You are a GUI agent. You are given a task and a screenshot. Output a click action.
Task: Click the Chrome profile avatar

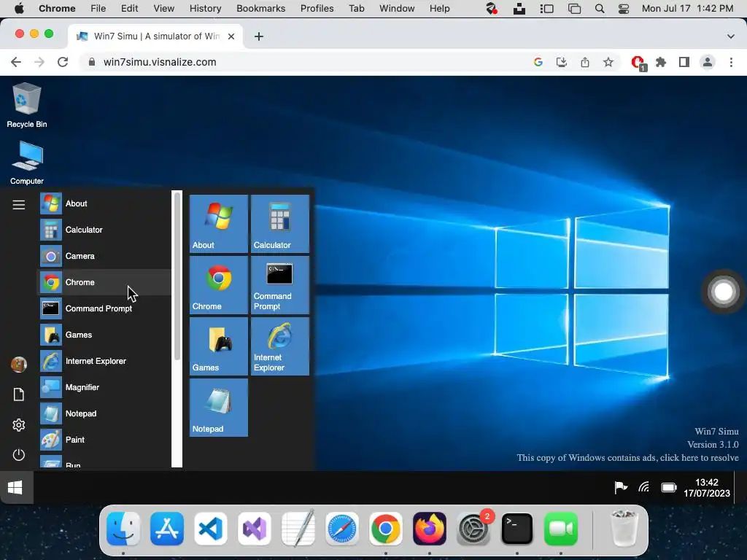click(x=708, y=62)
